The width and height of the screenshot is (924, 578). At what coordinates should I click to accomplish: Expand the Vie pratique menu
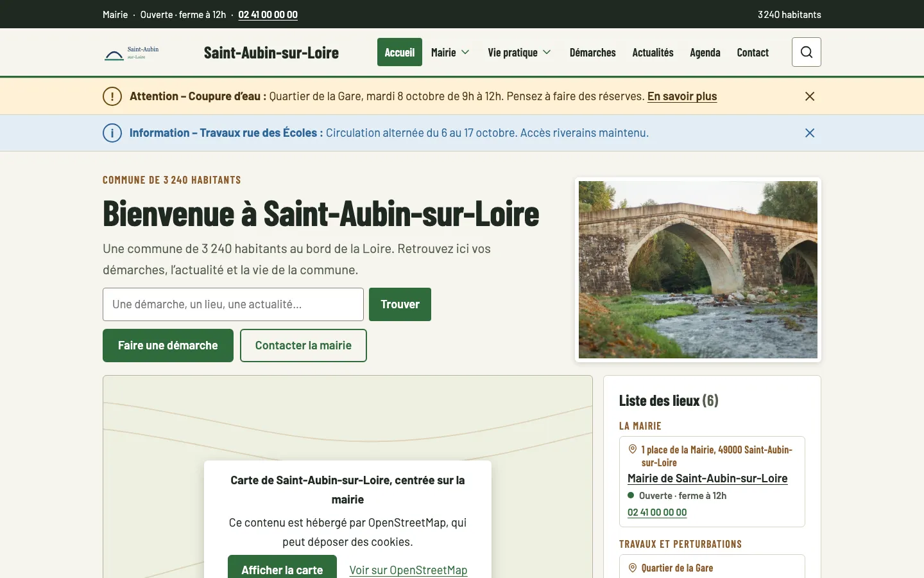[519, 52]
